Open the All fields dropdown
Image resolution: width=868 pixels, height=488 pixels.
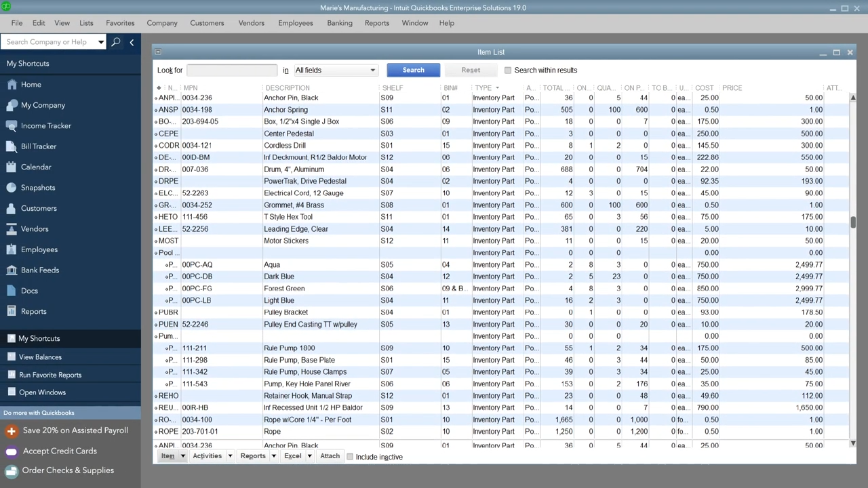click(x=335, y=70)
